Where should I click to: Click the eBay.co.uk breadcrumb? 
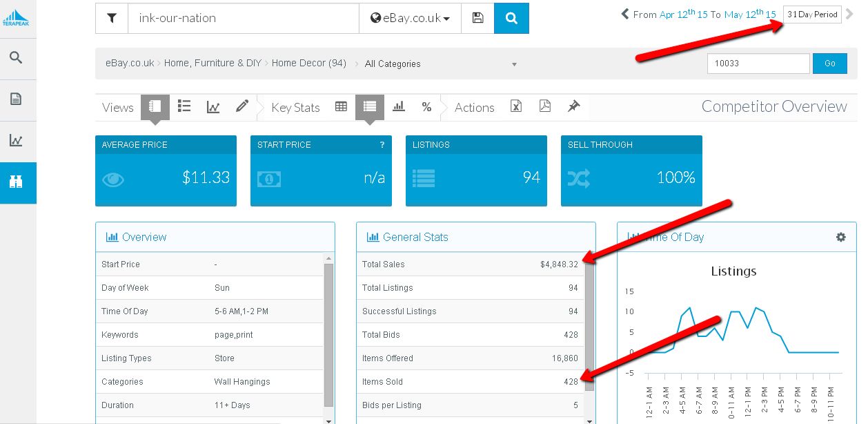coord(130,63)
